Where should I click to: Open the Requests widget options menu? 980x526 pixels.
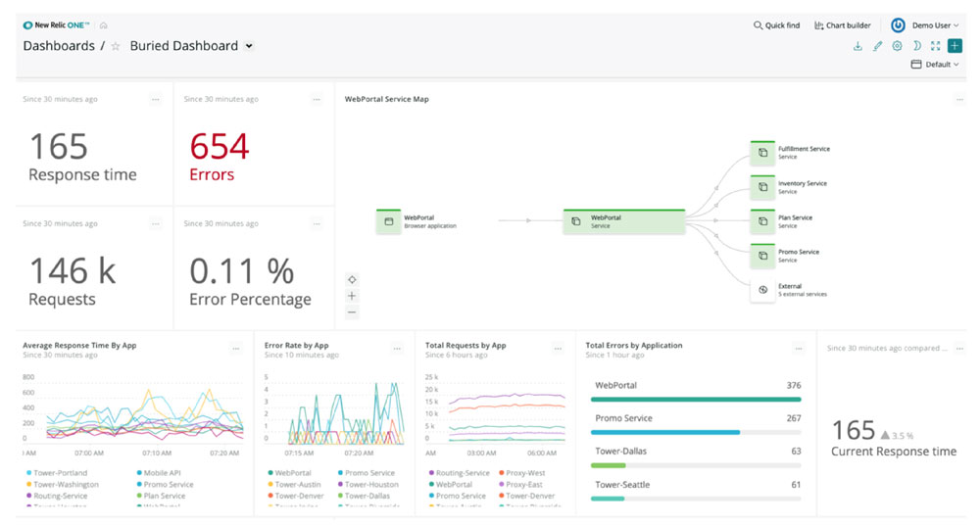tap(156, 223)
